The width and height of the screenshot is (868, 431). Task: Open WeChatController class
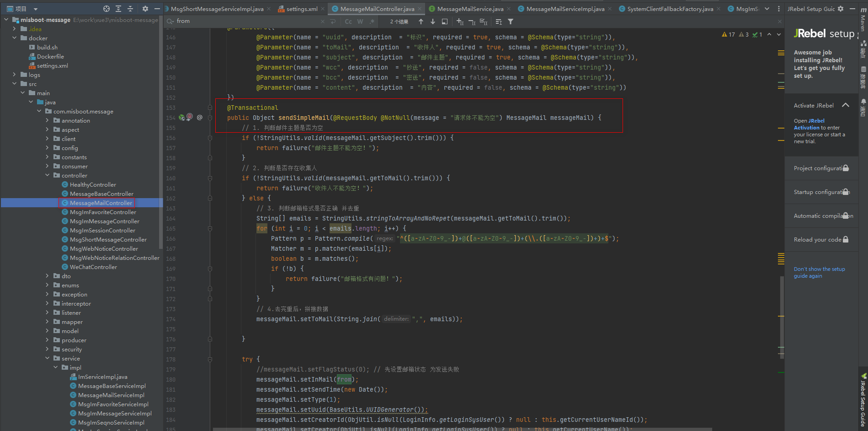(x=93, y=267)
